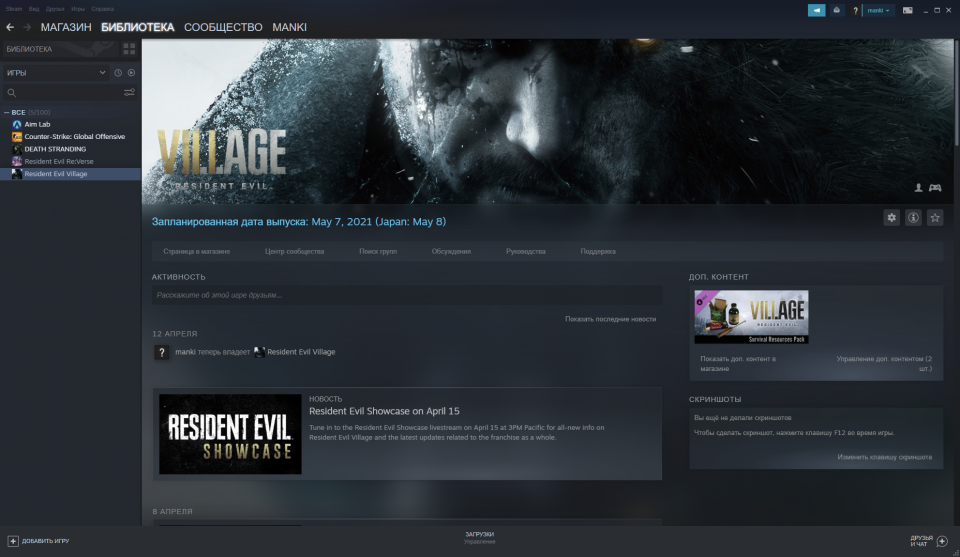Open game settings gear icon
960x557 pixels.
[891, 217]
